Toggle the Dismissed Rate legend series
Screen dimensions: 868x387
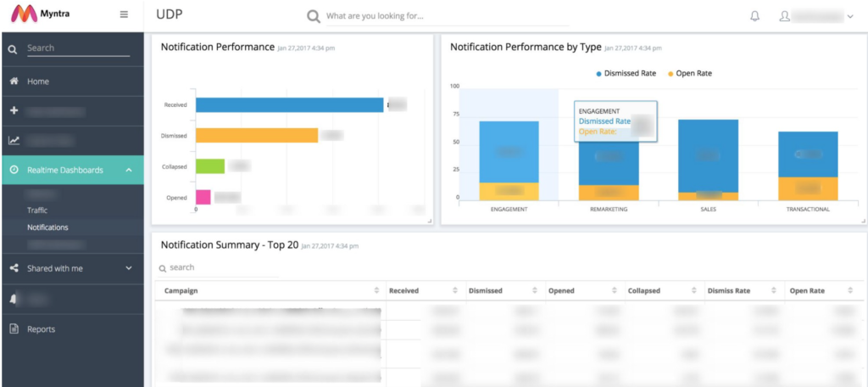click(x=626, y=73)
